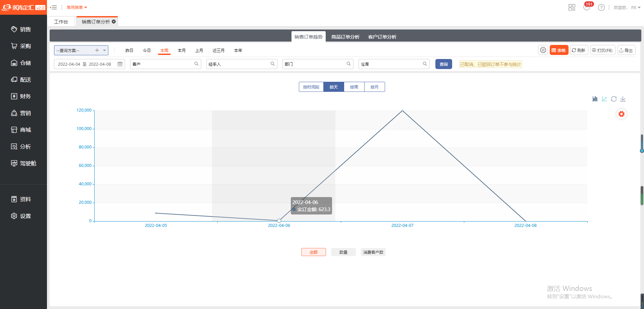Open the PX user account dropdown
Screen dimensions: 644x309
point(636,7)
